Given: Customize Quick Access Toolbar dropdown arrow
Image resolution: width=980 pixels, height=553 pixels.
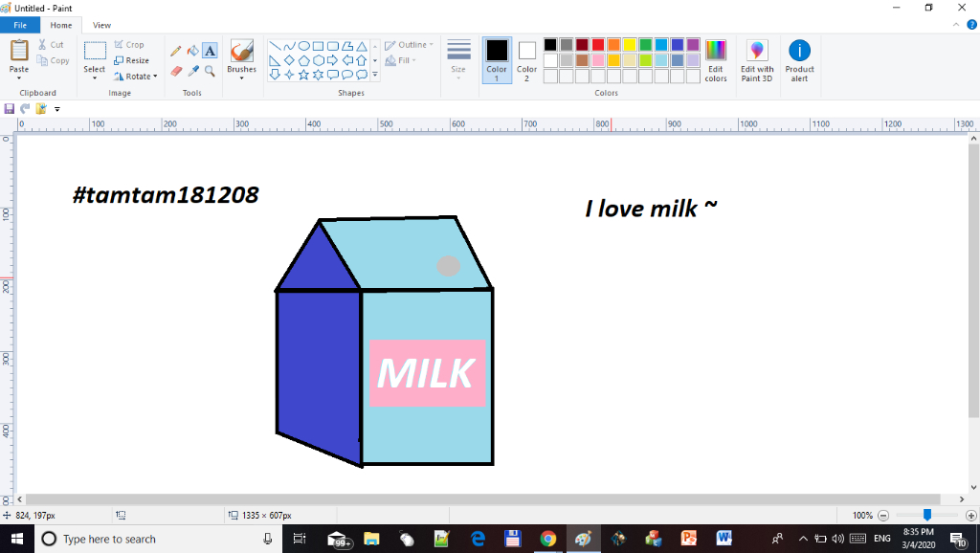Looking at the screenshot, I should pyautogui.click(x=56, y=109).
